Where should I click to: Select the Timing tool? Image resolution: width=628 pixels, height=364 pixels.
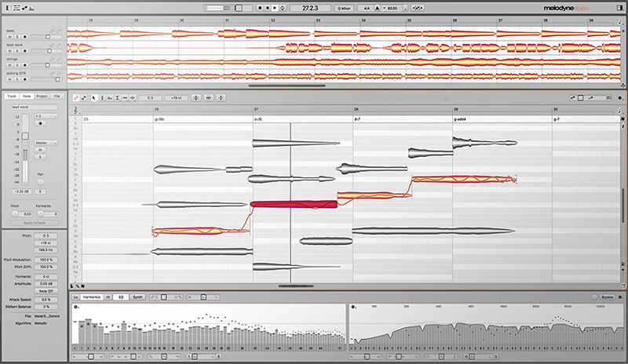click(x=126, y=97)
